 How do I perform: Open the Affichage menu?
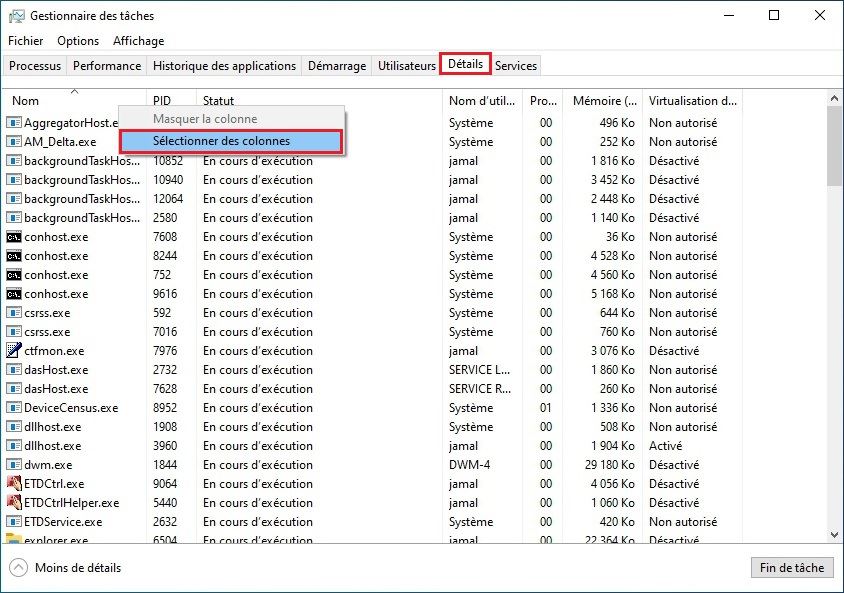pos(138,41)
